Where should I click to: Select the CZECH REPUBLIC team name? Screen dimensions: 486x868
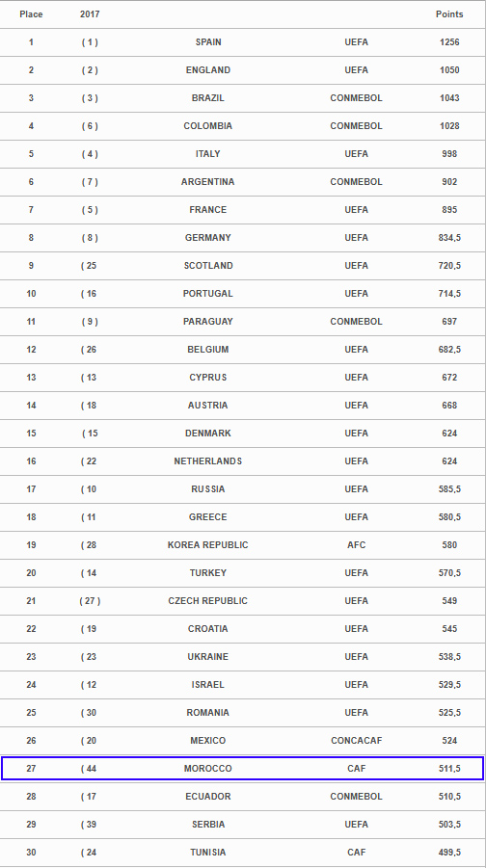point(208,601)
